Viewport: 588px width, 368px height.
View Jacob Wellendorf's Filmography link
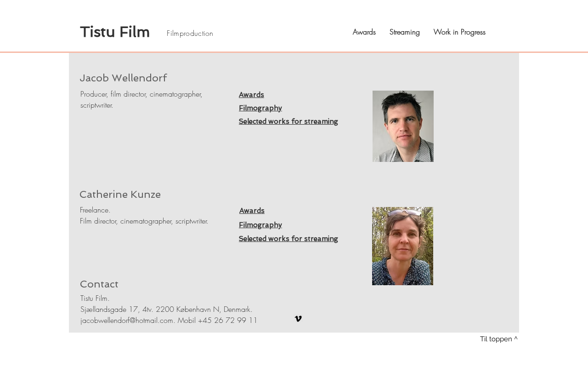pyautogui.click(x=260, y=108)
